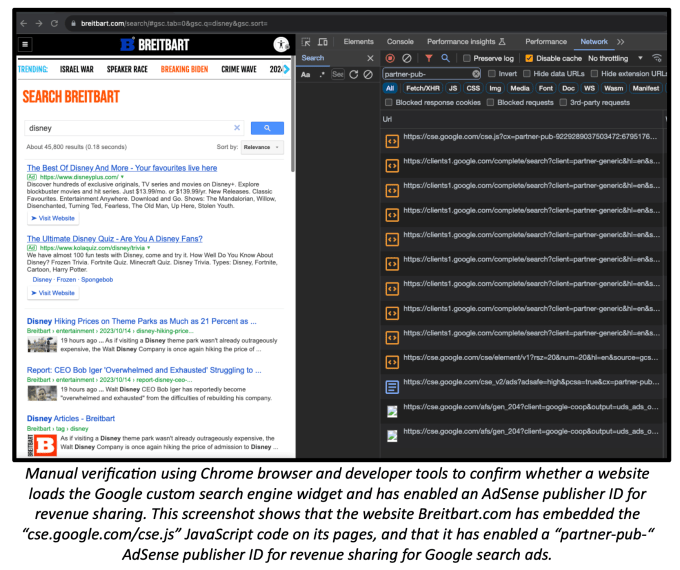Clear the disney search box
Image resolution: width=680 pixels, height=570 pixels.
(x=237, y=128)
